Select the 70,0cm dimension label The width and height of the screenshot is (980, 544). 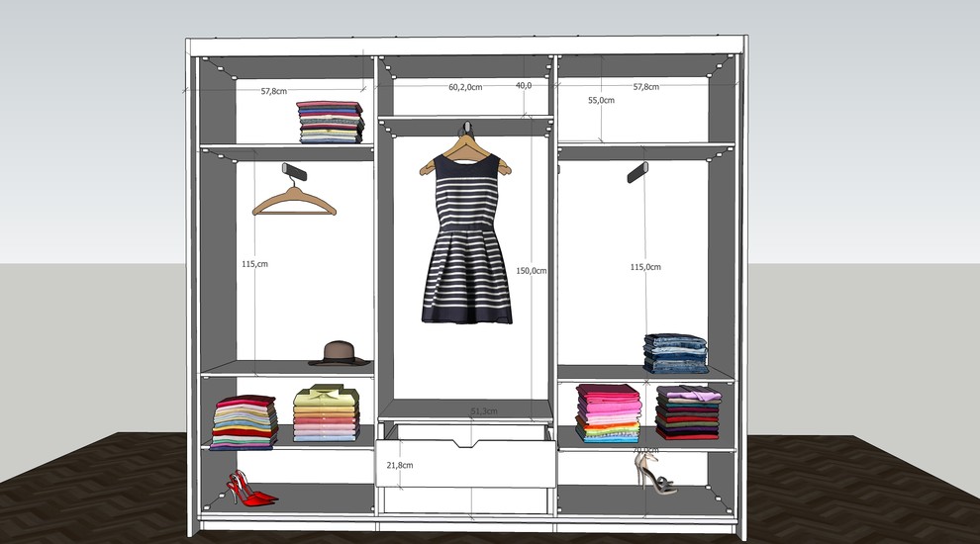click(647, 450)
